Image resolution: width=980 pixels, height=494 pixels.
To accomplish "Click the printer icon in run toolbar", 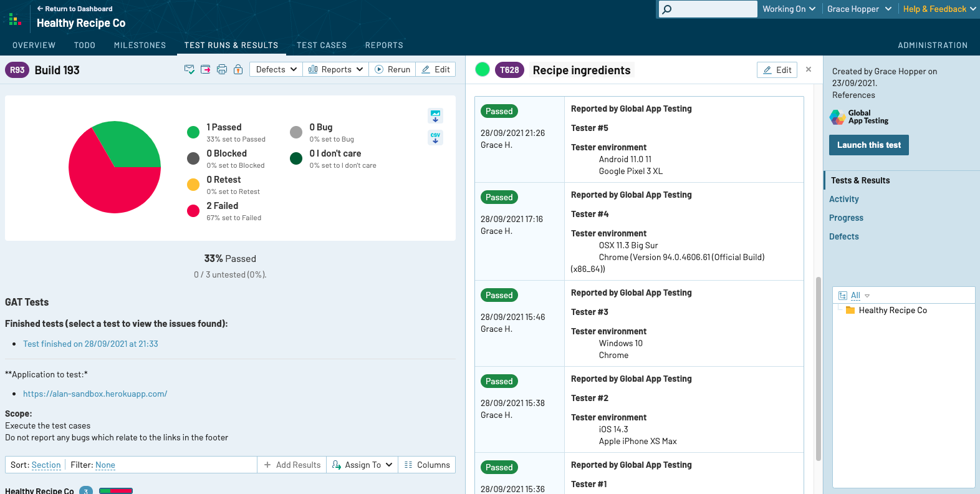I will pyautogui.click(x=222, y=69).
